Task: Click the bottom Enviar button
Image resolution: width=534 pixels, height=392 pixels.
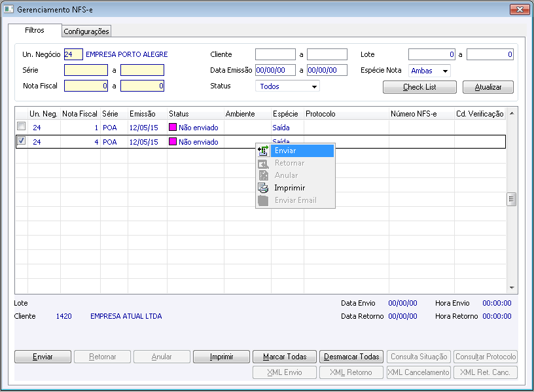Action: coord(43,357)
